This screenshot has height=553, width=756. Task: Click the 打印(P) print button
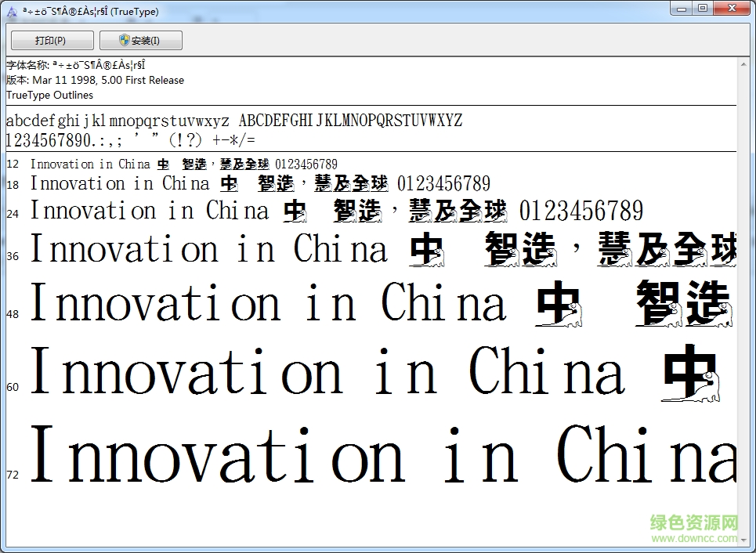51,40
